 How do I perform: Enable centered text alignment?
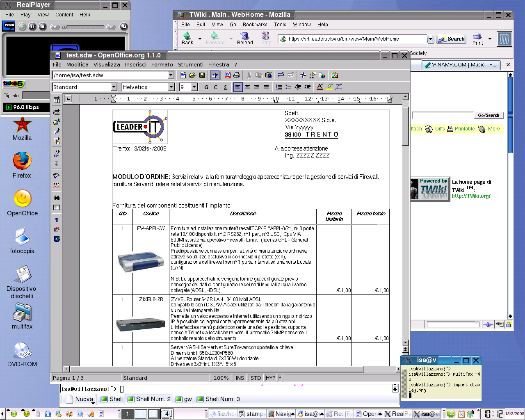click(x=247, y=87)
